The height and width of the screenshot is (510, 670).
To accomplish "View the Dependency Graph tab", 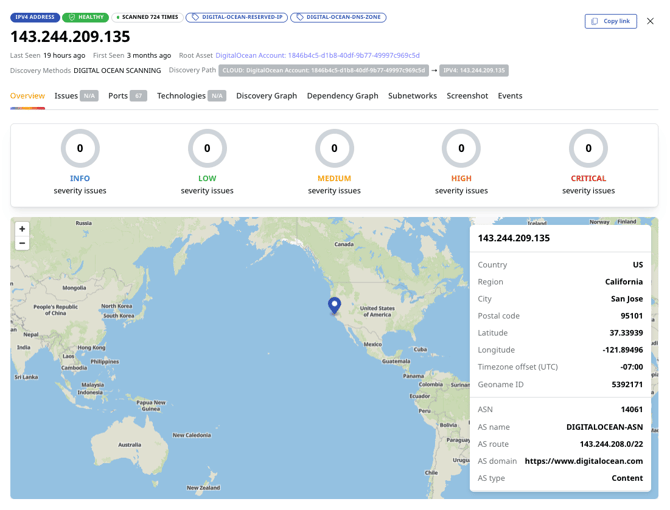I will point(342,96).
